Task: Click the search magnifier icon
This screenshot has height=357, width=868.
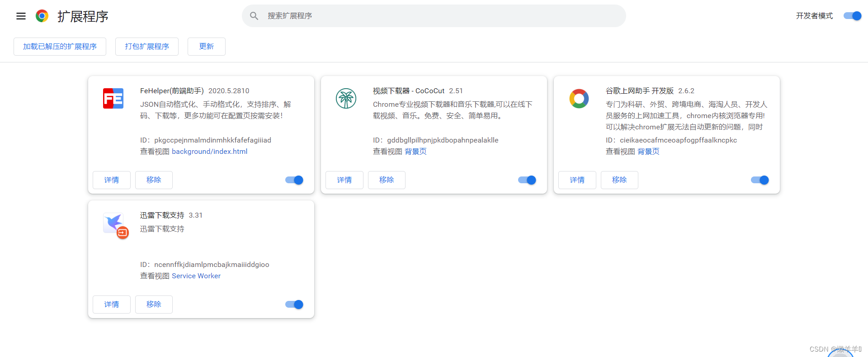Action: pyautogui.click(x=254, y=16)
